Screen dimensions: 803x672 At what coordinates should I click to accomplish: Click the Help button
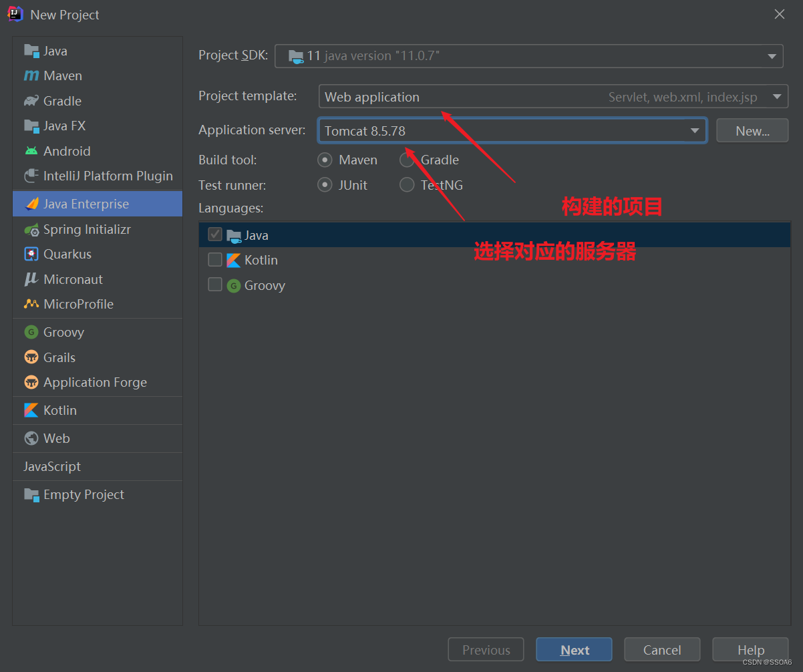(750, 650)
